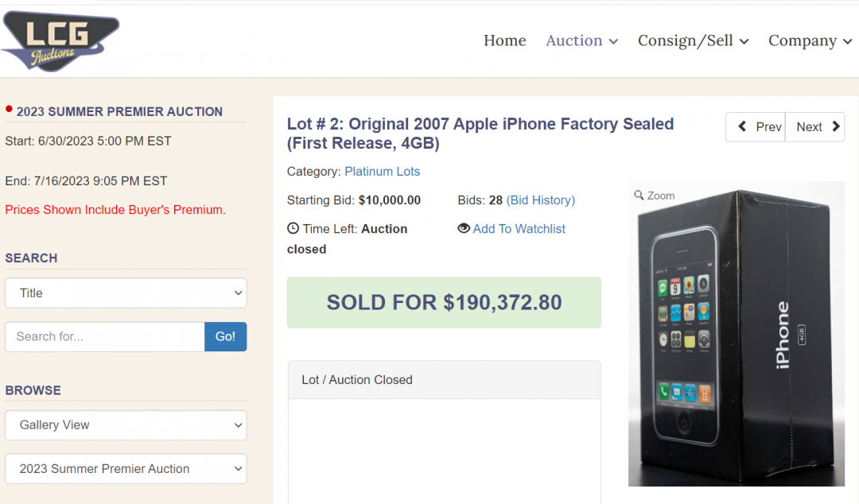Open the Gallery View dropdown
This screenshot has height=504, width=859.
tap(126, 425)
